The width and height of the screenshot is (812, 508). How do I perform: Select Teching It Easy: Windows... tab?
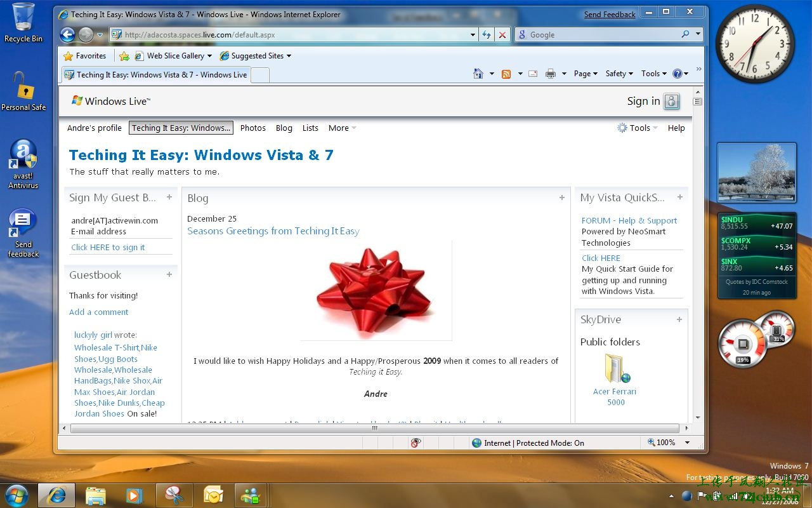click(x=181, y=128)
